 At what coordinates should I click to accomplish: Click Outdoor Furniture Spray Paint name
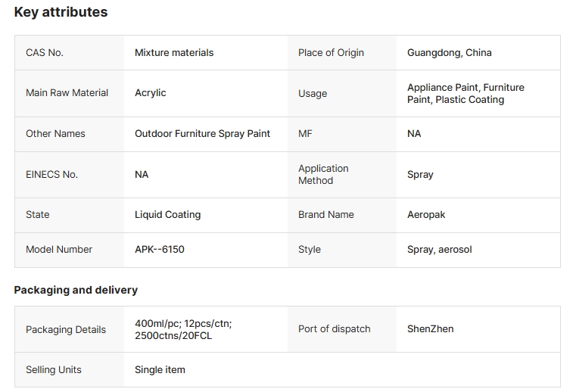(x=202, y=134)
